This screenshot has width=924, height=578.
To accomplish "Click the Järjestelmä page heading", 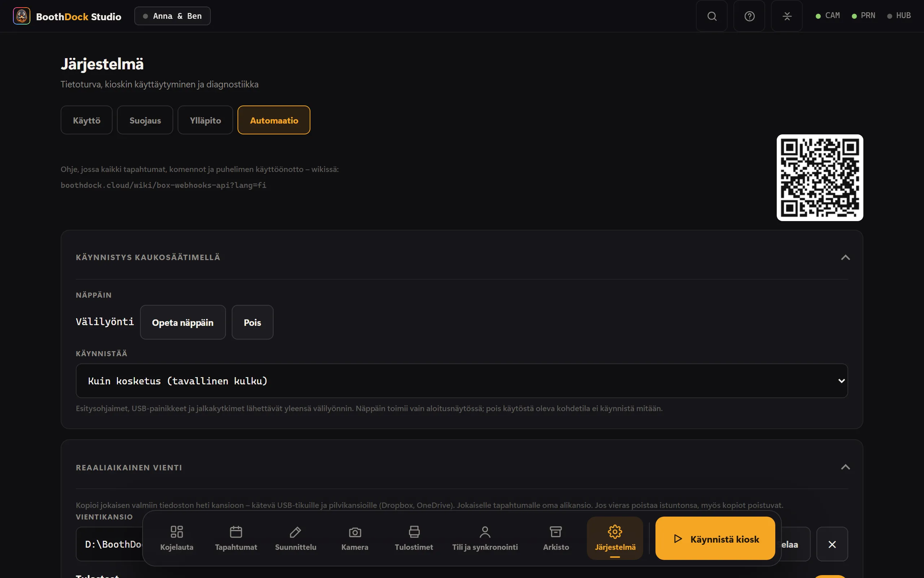I will 103,64.
